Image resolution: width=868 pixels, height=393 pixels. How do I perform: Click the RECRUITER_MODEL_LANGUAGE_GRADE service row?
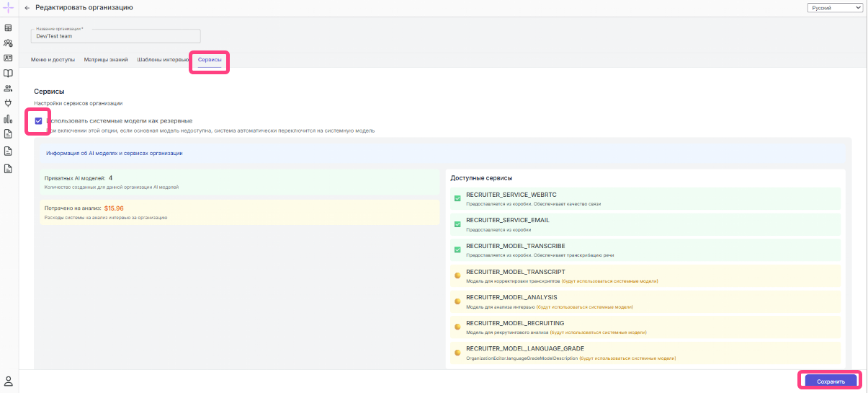pyautogui.click(x=643, y=353)
